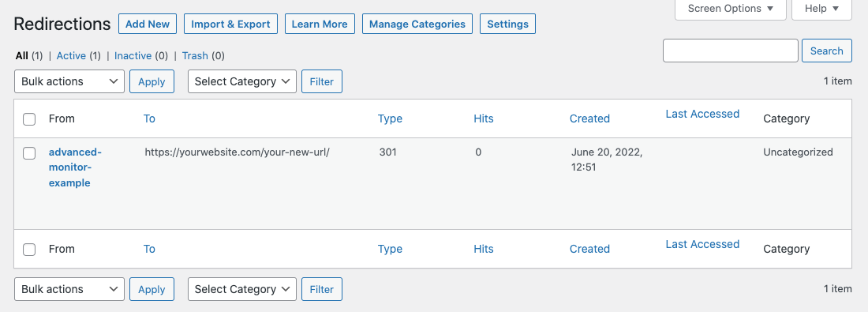The width and height of the screenshot is (868, 312).
Task: Open the bottom Bulk actions dropdown
Action: (69, 289)
